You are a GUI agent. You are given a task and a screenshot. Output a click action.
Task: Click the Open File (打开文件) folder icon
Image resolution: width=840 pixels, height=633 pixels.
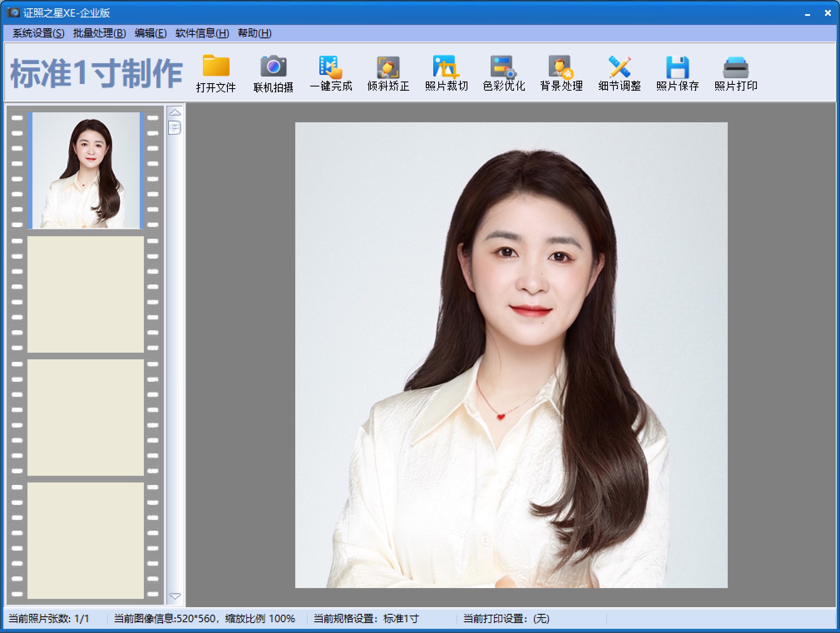(216, 67)
